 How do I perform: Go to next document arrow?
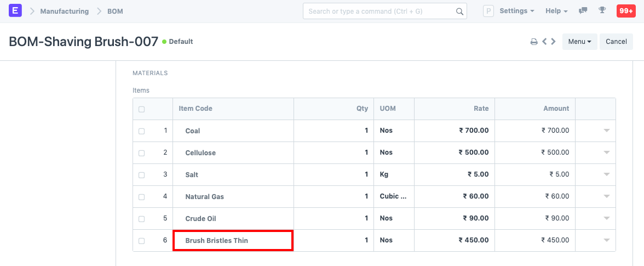554,42
